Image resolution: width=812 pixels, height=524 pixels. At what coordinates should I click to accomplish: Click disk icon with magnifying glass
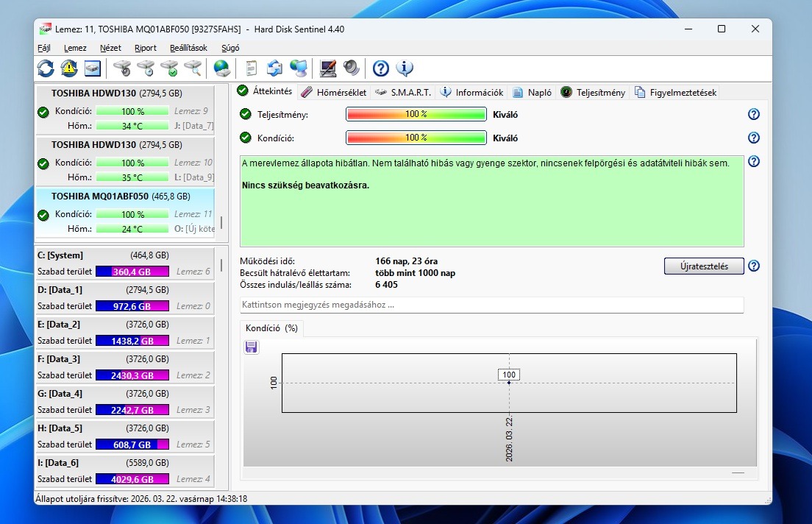[x=193, y=68]
